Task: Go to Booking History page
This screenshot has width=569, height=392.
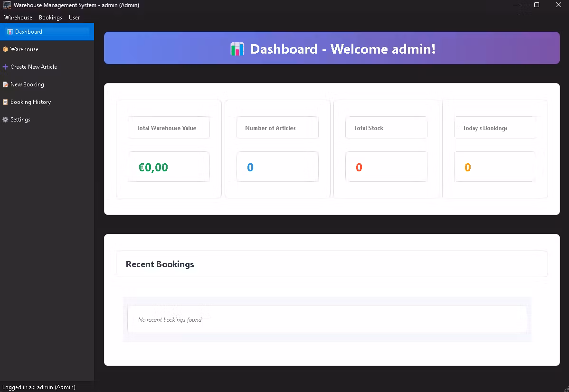Action: pyautogui.click(x=30, y=102)
